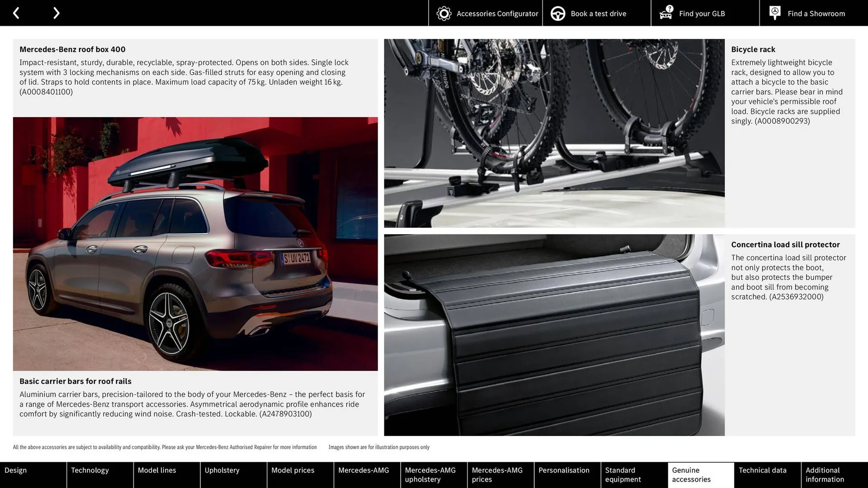Screen dimensions: 868x488
Task: Click the Mercedes star in the showroom pin
Action: pyautogui.click(x=775, y=11)
